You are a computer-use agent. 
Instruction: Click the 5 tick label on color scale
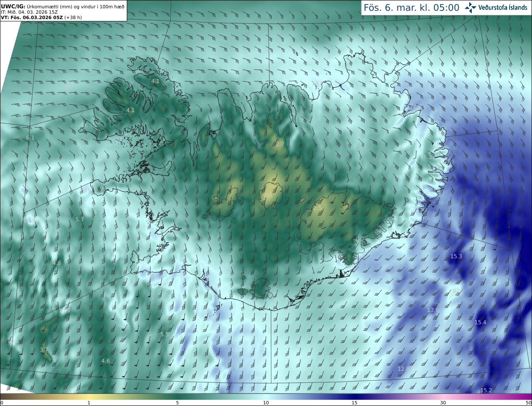click(x=177, y=403)
